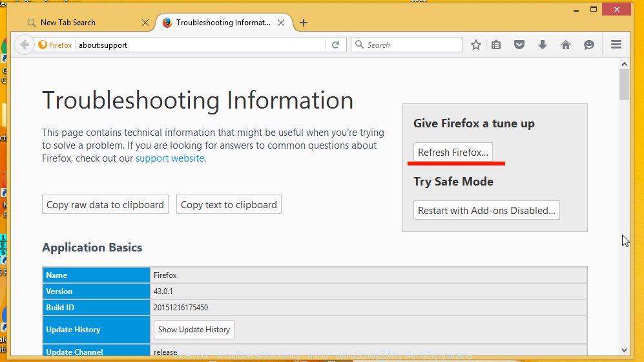
Task: Open the support website link
Action: pyautogui.click(x=170, y=158)
